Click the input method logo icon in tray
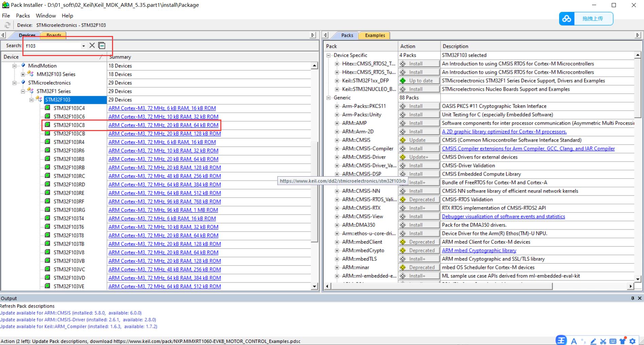Image resolution: width=644 pixels, height=345 pixels. (561, 340)
